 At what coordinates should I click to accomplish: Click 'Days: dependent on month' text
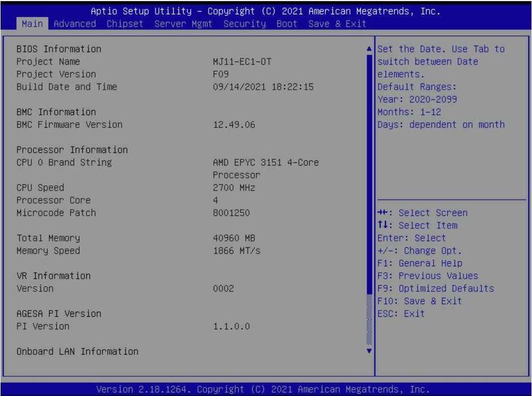pos(441,124)
